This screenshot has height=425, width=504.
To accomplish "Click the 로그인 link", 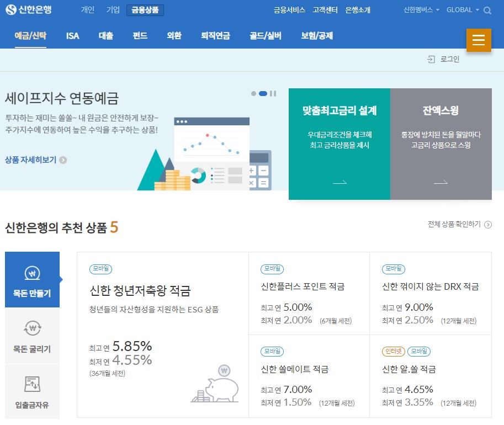I will [450, 59].
